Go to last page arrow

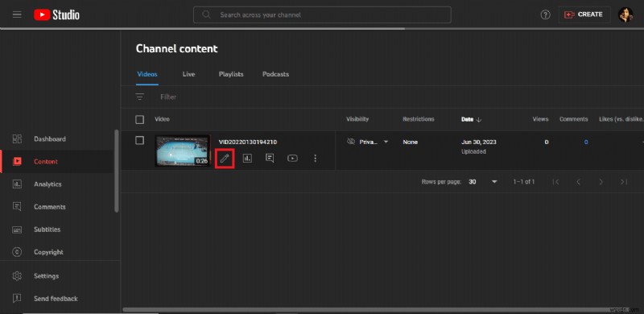point(623,182)
